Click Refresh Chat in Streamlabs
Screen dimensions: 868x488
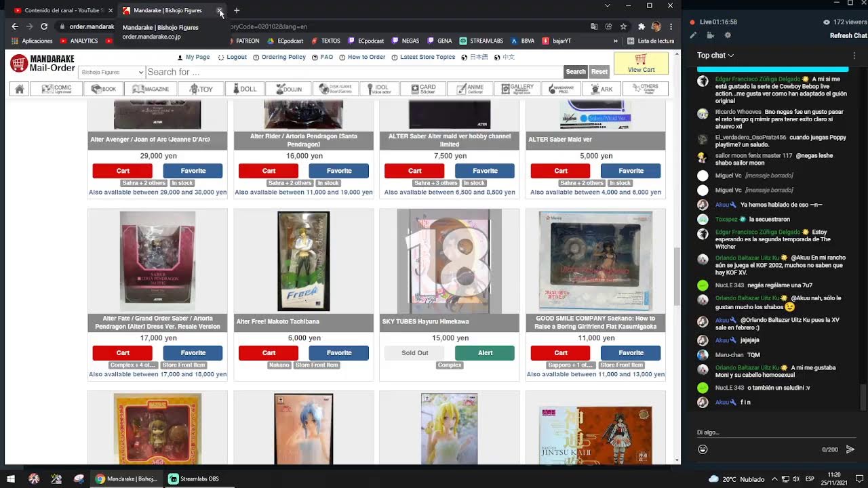(848, 35)
